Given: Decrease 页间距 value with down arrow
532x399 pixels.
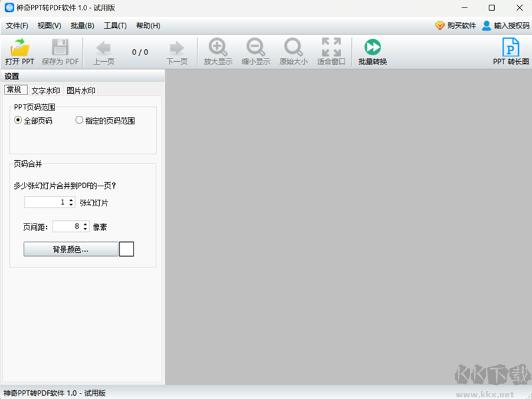Looking at the screenshot, I should click(85, 228).
